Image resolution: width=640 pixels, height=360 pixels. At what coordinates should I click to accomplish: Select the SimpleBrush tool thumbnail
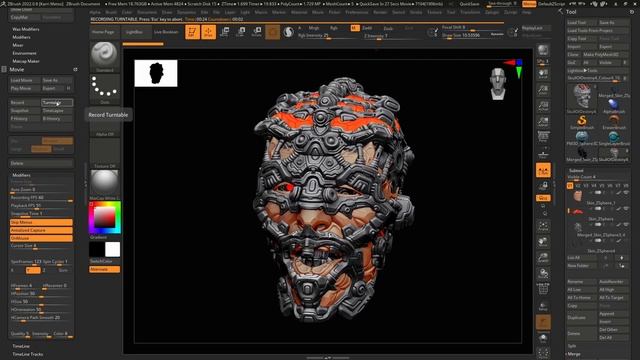[582, 122]
